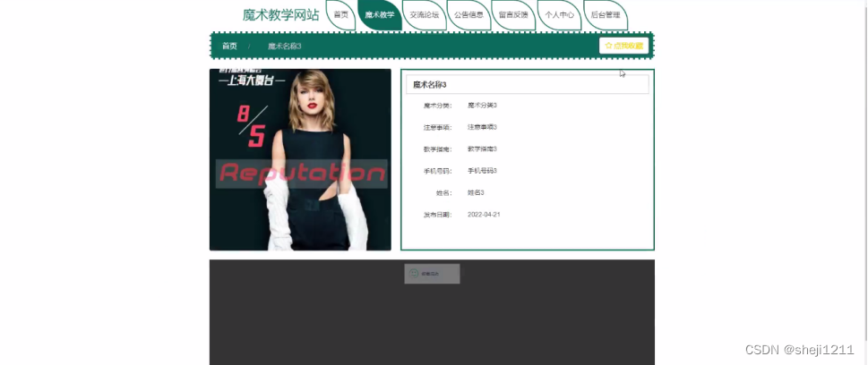Select the 魔术教学 navigation tab
868x365 pixels.
point(380,15)
